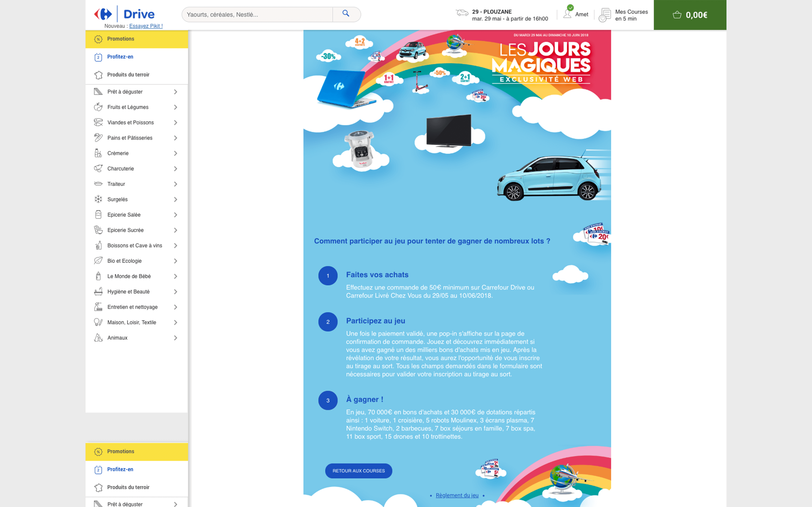Click the basket icon in cart
The image size is (812, 507).
(677, 15)
